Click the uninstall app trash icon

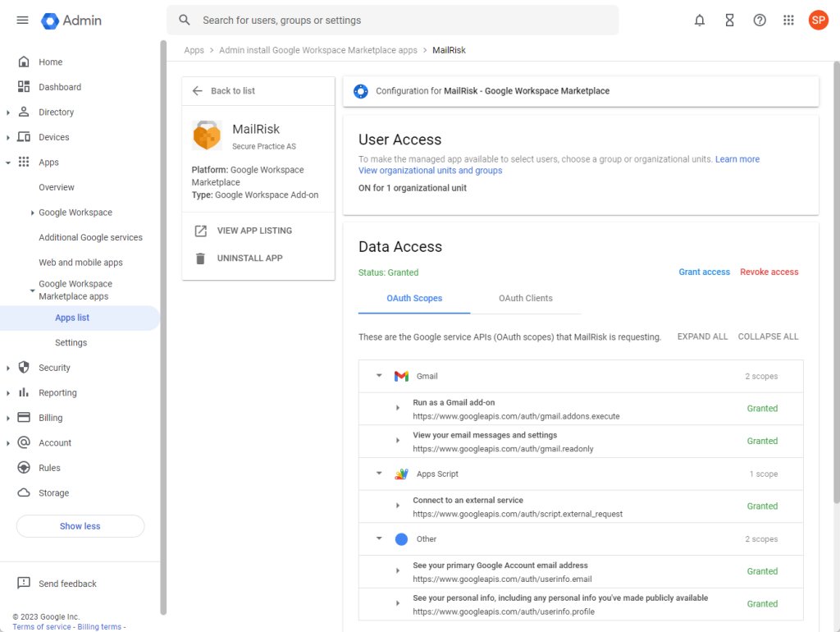click(201, 259)
